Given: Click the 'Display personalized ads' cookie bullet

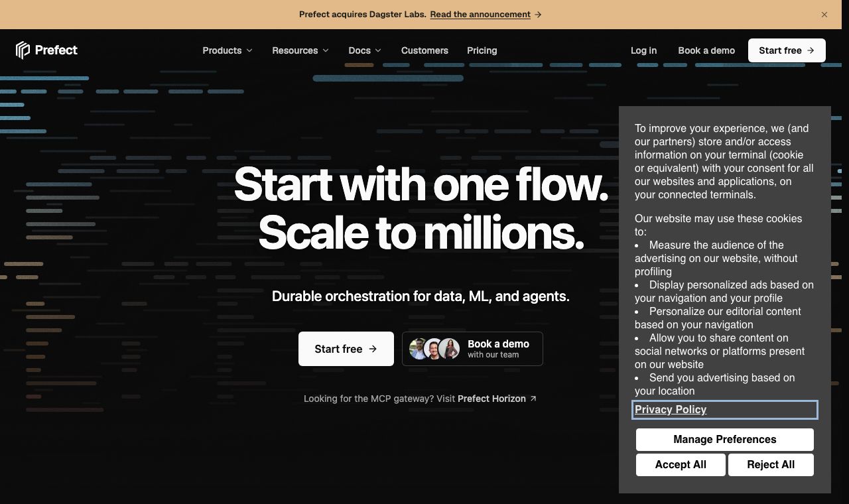Looking at the screenshot, I should 724,292.
